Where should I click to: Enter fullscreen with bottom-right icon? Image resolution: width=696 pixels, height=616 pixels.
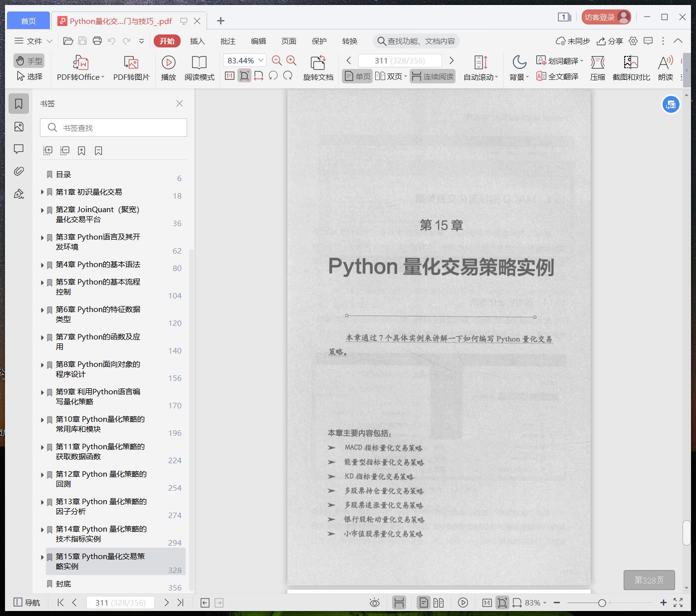678,603
